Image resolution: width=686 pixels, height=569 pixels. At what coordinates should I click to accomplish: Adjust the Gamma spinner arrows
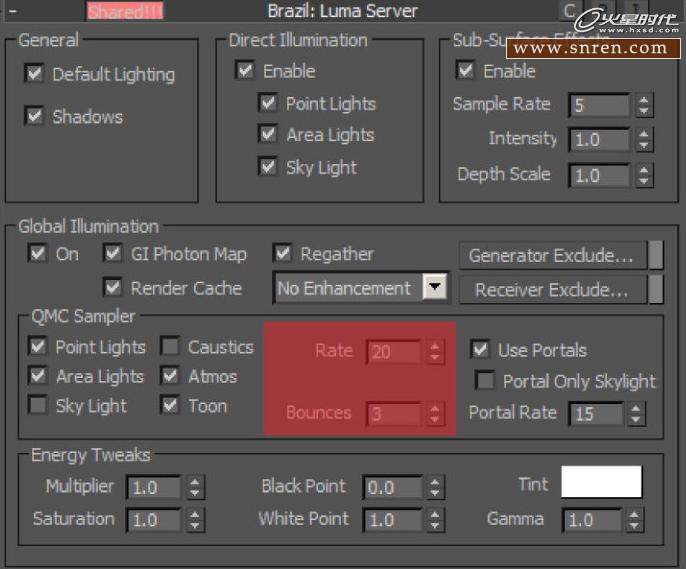click(634, 520)
